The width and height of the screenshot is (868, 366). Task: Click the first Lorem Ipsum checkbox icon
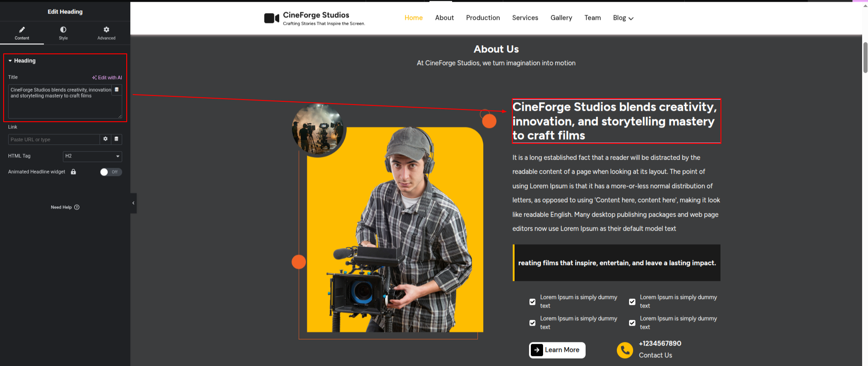(533, 302)
